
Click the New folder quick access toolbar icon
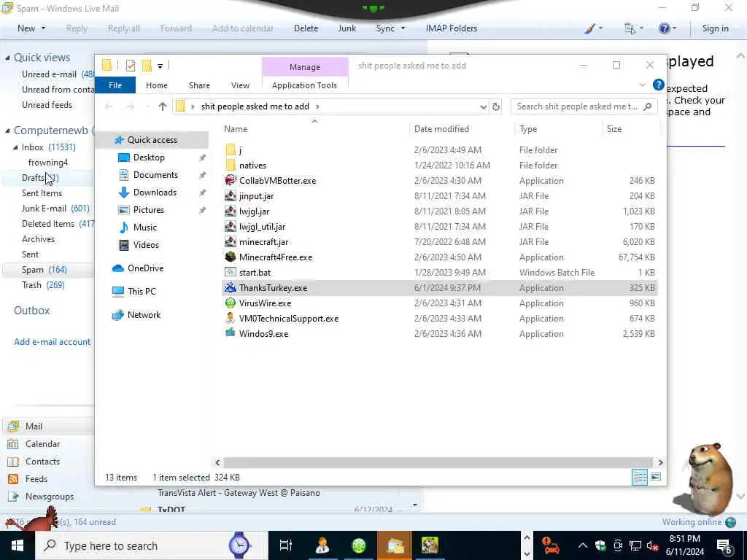(147, 66)
